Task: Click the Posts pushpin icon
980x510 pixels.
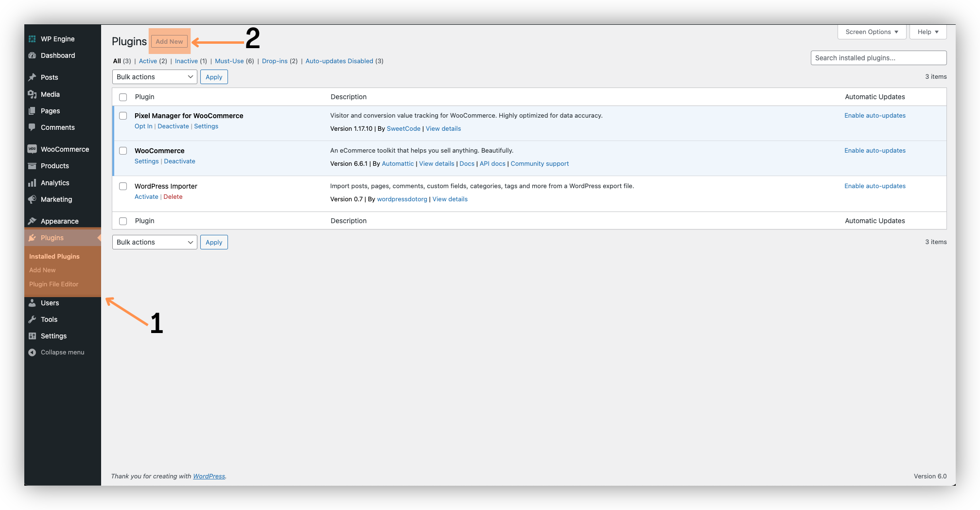Action: (32, 77)
